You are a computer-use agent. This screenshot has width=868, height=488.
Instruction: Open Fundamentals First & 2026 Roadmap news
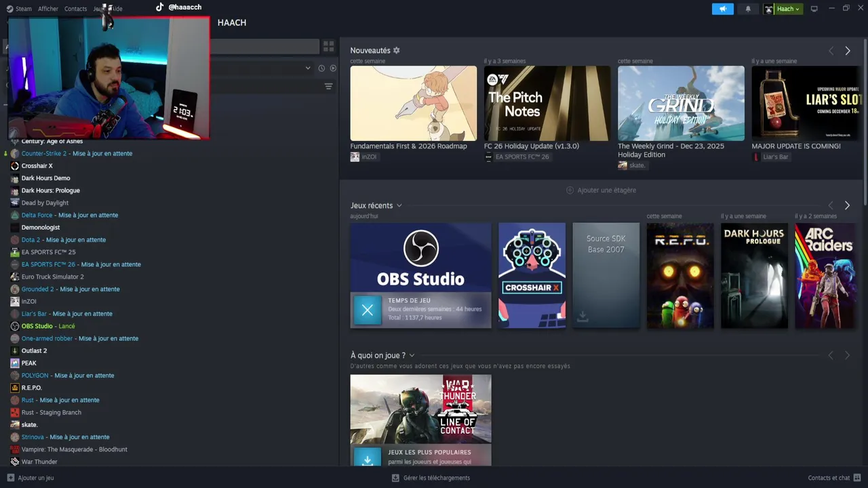(413, 103)
